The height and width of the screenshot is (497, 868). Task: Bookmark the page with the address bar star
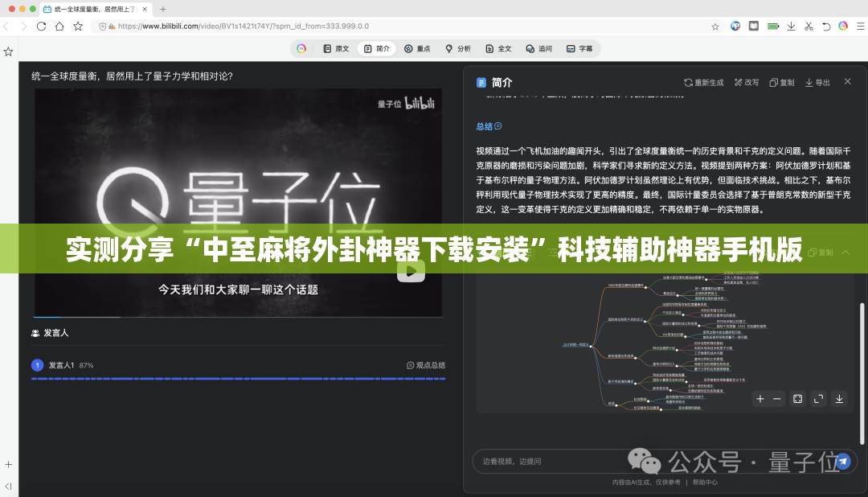pos(715,26)
